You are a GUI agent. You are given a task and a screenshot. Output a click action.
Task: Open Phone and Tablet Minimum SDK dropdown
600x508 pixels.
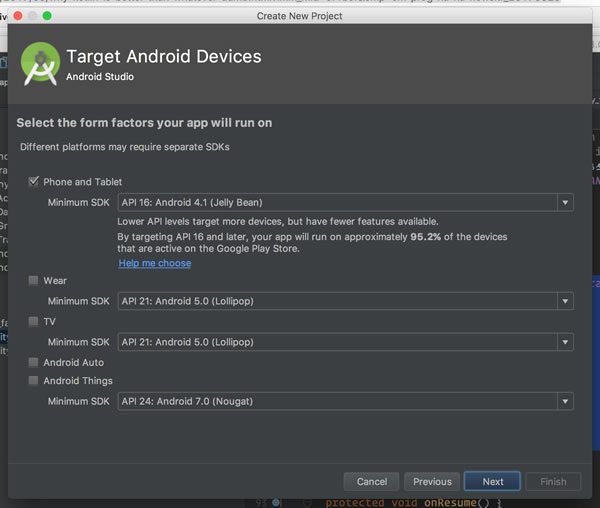(x=345, y=203)
